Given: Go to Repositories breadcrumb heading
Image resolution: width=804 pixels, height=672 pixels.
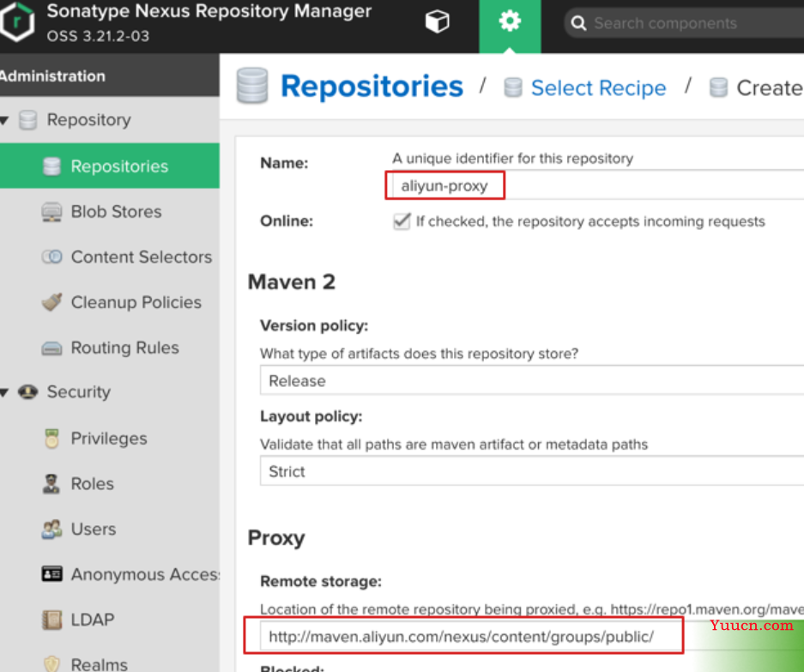Looking at the screenshot, I should pyautogui.click(x=372, y=86).
